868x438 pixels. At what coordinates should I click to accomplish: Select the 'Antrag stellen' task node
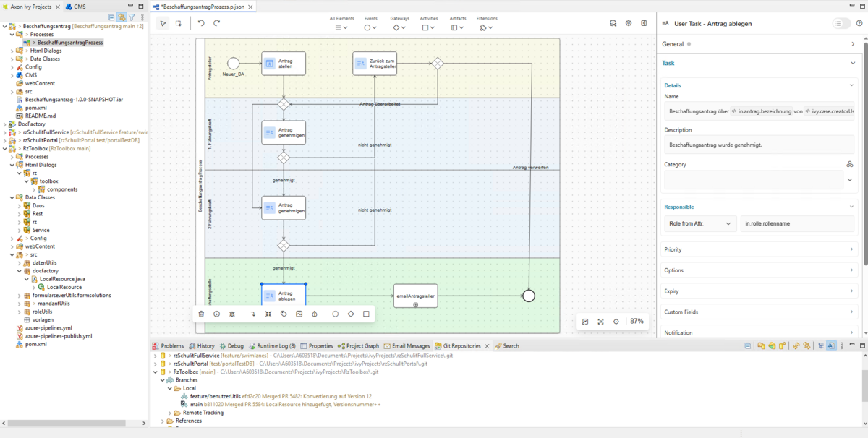click(x=284, y=64)
